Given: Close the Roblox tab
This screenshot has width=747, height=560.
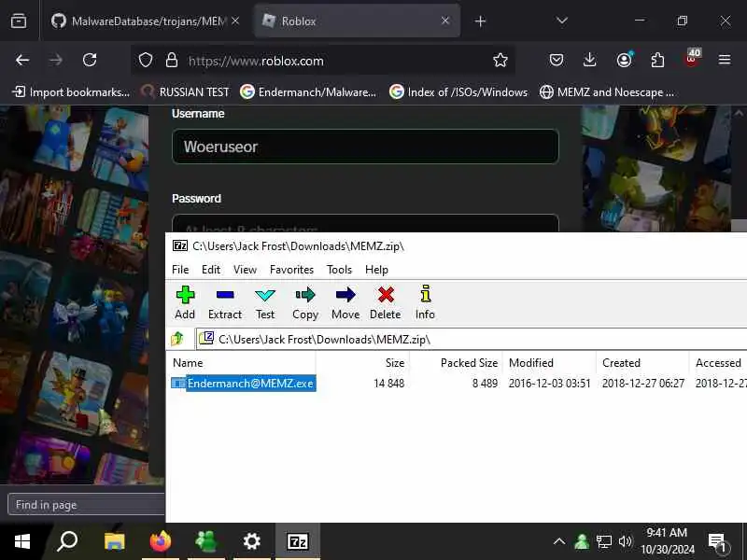Looking at the screenshot, I should (445, 21).
